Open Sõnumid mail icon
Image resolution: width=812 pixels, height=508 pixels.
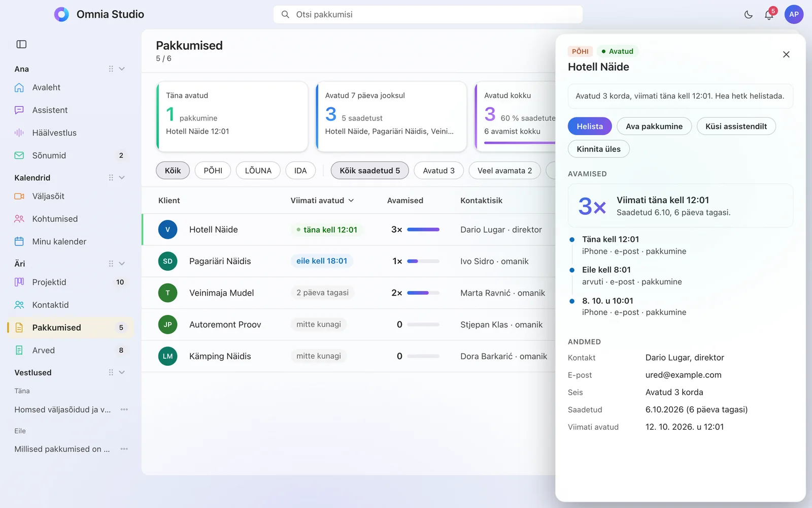coord(19,155)
